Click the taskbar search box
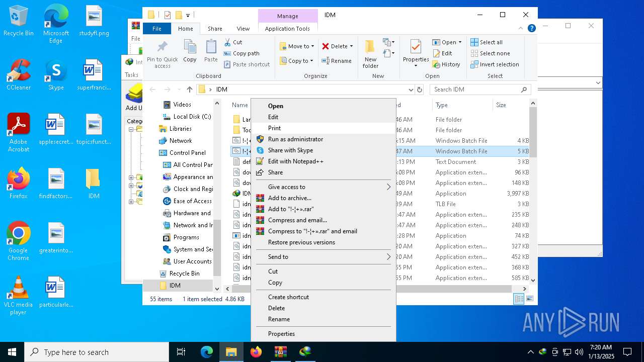Image resolution: width=644 pixels, height=362 pixels. click(x=97, y=352)
